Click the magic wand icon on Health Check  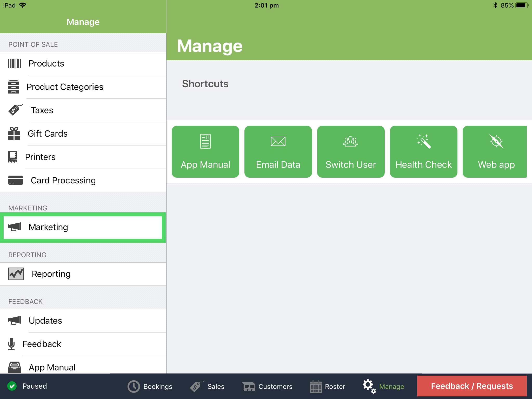pyautogui.click(x=424, y=141)
